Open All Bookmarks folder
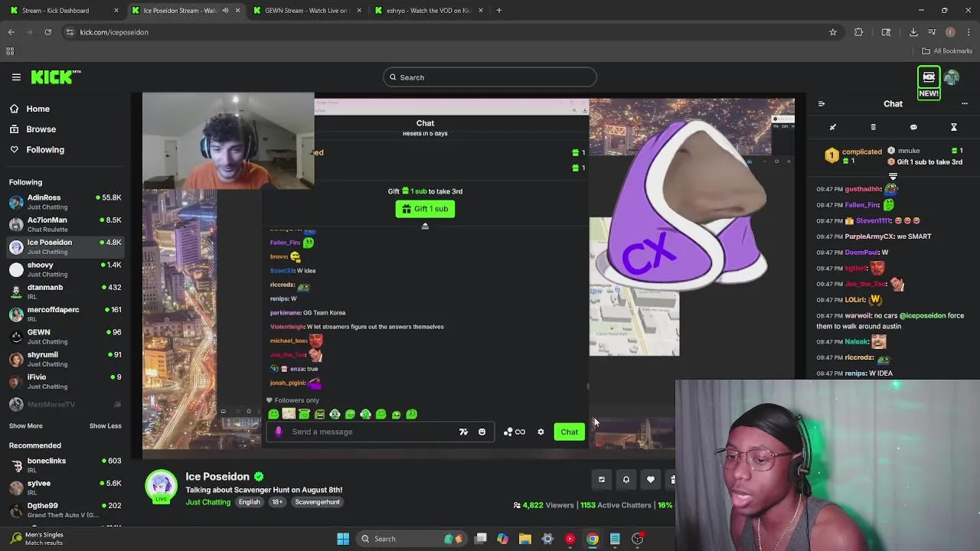The height and width of the screenshot is (551, 980). (x=947, y=51)
